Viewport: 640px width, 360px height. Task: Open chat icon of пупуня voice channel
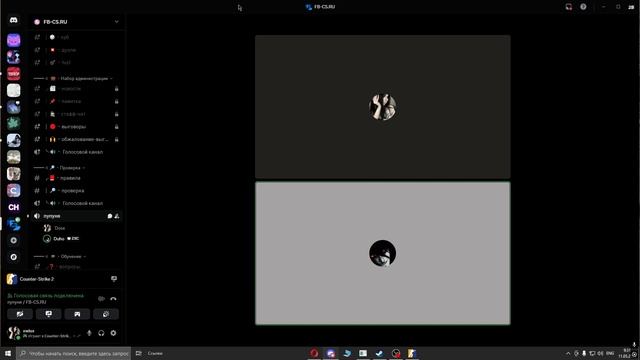tap(109, 216)
